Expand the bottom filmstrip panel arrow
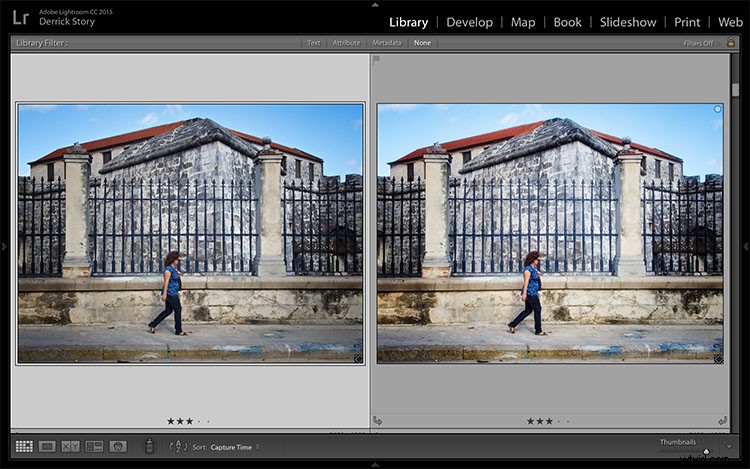Screen dimensions: 750x469 tap(375, 465)
